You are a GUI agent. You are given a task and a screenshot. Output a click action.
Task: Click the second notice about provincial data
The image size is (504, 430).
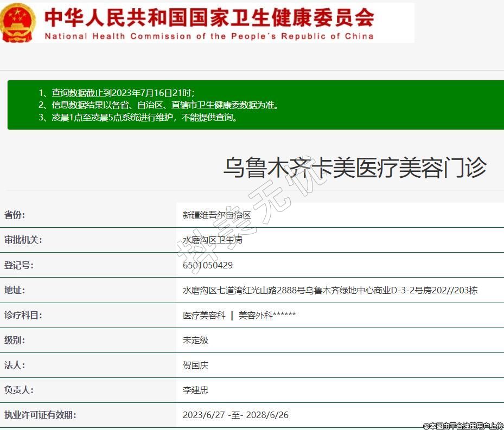coord(165,105)
